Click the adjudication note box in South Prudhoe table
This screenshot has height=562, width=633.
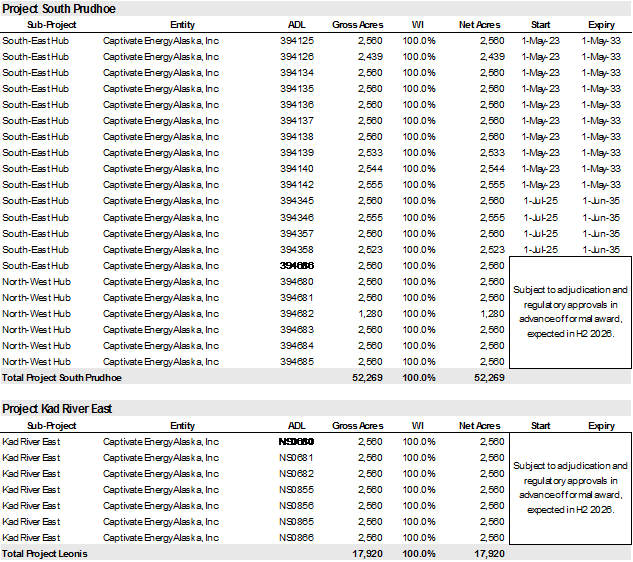pos(570,311)
